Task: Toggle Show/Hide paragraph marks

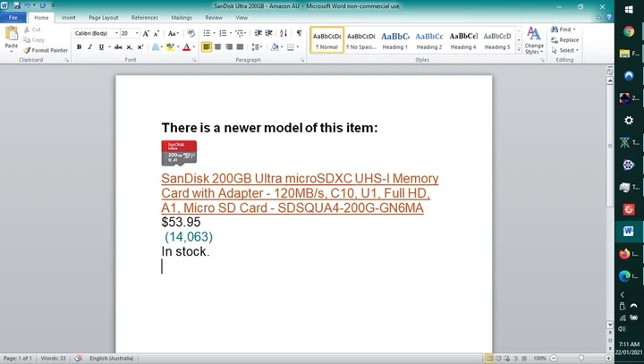Action: [299, 33]
